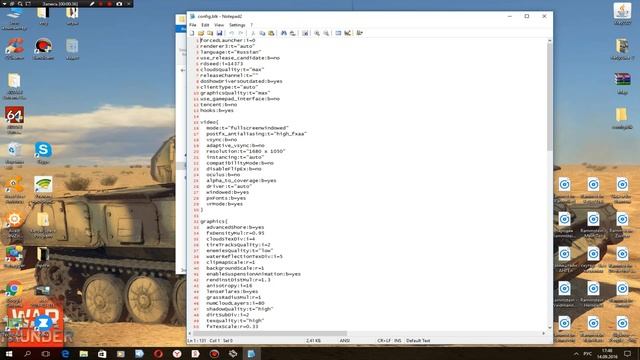Click the taskbar search magnifier icon
The image size is (640, 360).
pos(27,353)
